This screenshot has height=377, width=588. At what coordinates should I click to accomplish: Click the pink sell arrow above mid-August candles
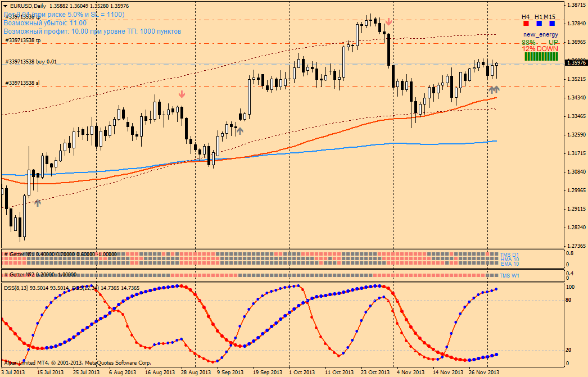182,94
